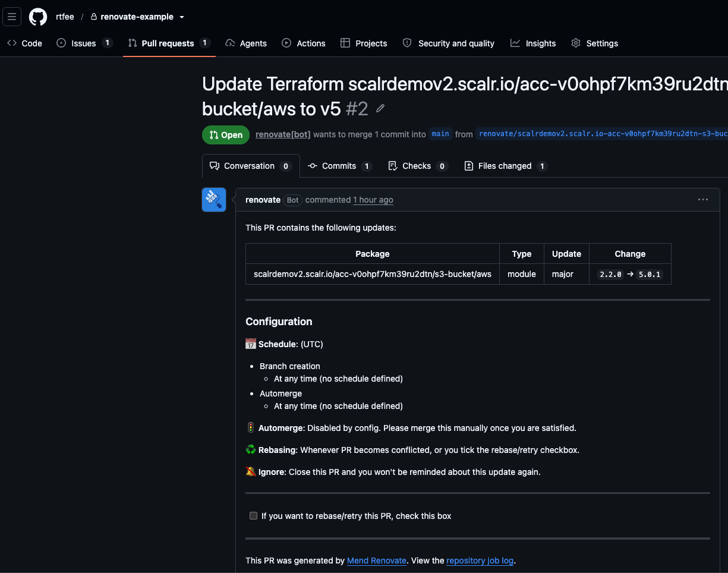The height and width of the screenshot is (573, 728).
Task: Open the Pull requests tab
Action: pyautogui.click(x=169, y=43)
